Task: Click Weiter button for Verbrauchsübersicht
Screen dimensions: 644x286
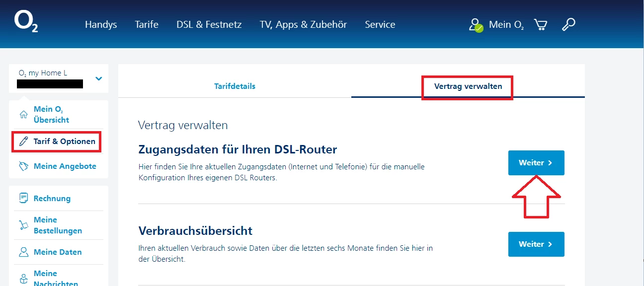Action: click(x=536, y=244)
